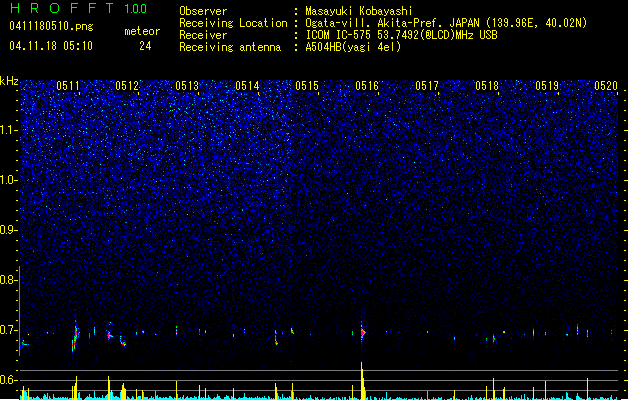Click the 0.8 kHz frequency axis label

coord(9,280)
